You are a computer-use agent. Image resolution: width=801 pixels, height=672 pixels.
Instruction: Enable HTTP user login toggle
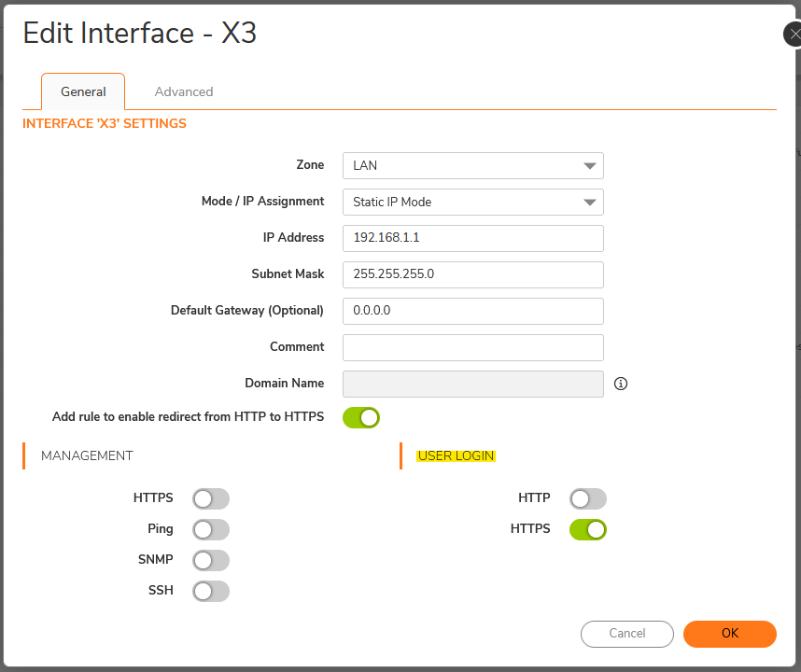click(587, 499)
